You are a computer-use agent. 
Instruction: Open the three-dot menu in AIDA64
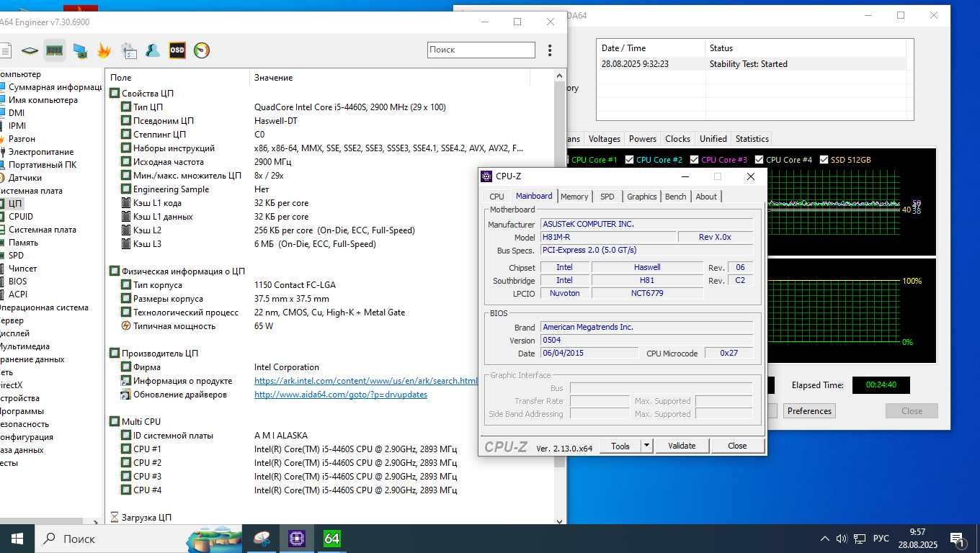coord(550,50)
